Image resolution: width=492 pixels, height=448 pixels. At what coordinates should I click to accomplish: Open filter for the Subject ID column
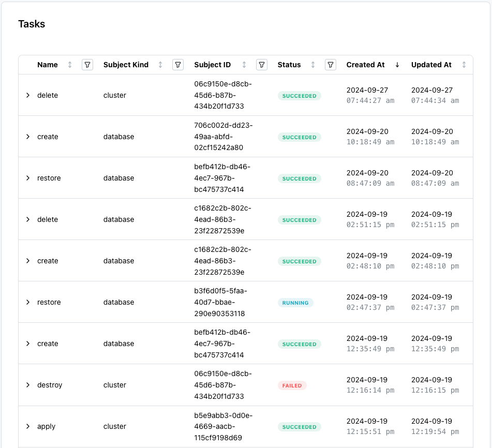(x=262, y=65)
